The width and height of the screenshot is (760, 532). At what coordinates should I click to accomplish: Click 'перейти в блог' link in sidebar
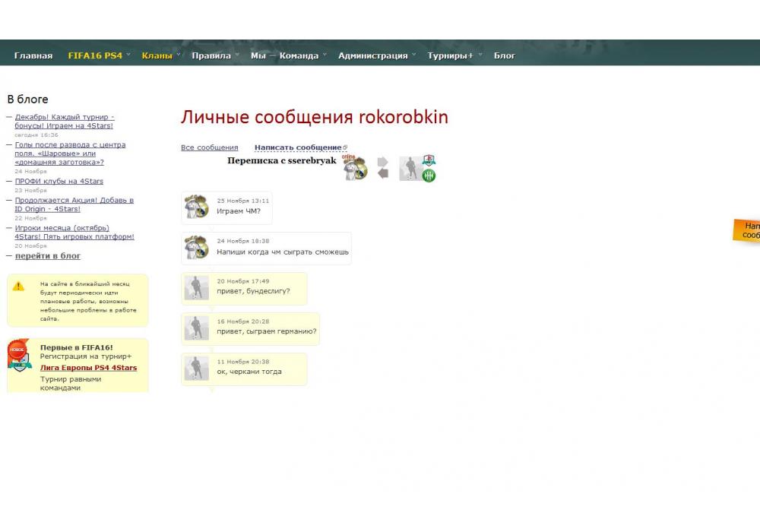pos(48,256)
